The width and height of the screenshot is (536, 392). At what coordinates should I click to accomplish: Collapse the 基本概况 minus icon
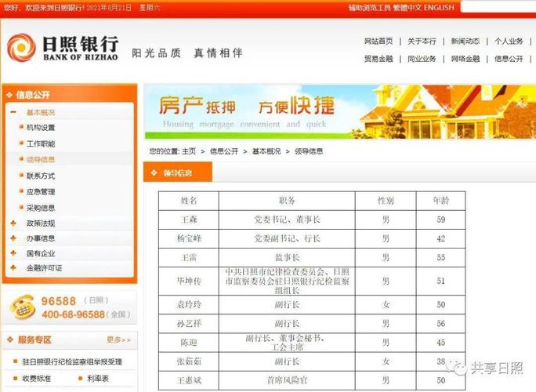tap(13, 112)
